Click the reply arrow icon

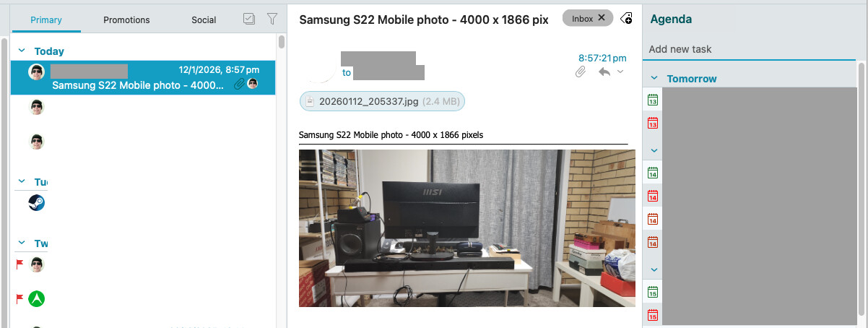(x=604, y=72)
